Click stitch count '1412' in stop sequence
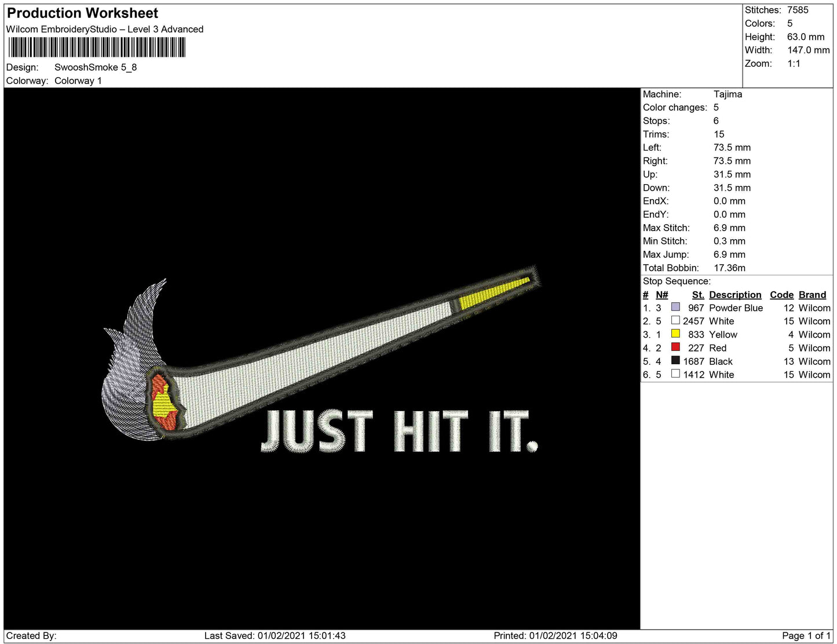 pos(693,374)
